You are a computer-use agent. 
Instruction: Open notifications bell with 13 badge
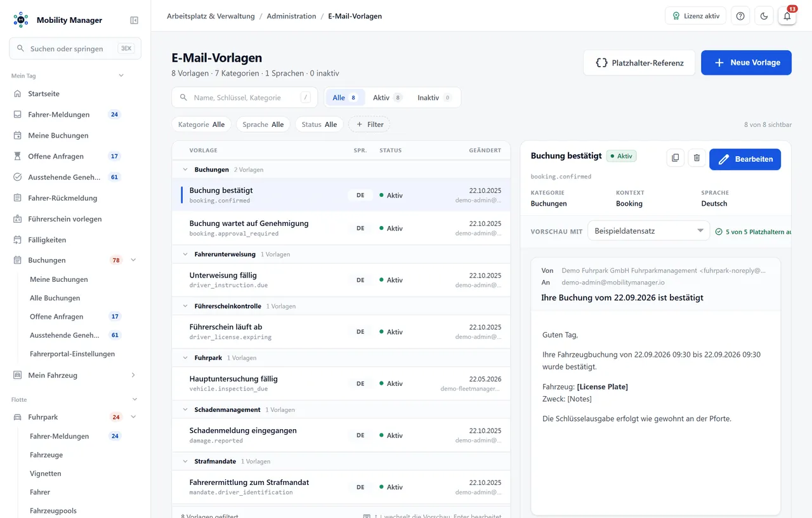787,17
